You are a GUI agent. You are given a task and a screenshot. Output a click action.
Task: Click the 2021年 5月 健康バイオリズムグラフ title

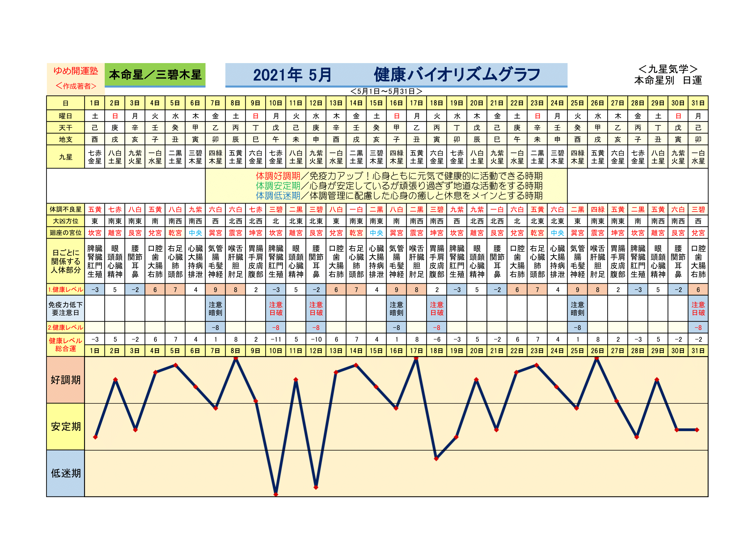[396, 75]
